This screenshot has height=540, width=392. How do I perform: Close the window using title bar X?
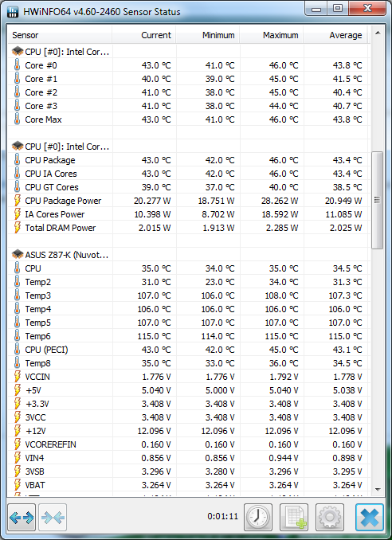tap(367, 9)
